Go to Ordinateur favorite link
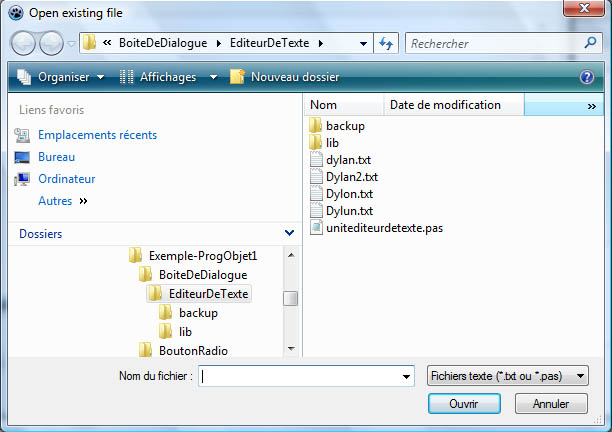The width and height of the screenshot is (612, 432). click(67, 179)
